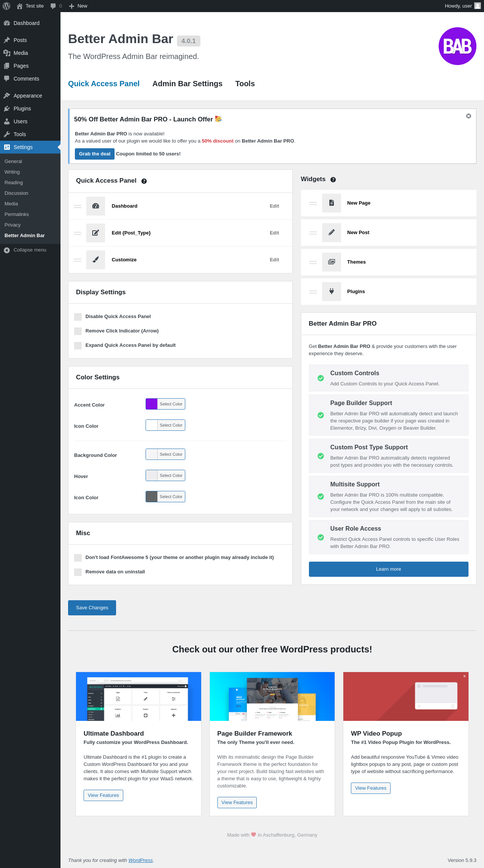484x868 pixels.
Task: Grab the drag handle for Dashboard row
Action: [78, 207]
